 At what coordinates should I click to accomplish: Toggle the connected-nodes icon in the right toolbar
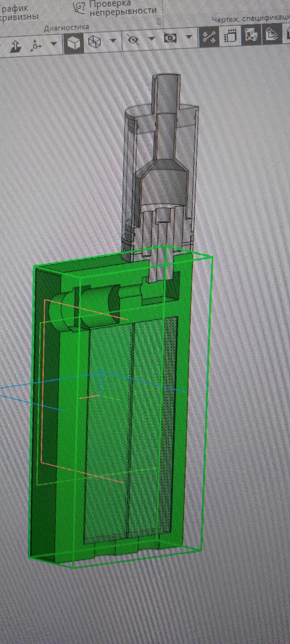209,36
